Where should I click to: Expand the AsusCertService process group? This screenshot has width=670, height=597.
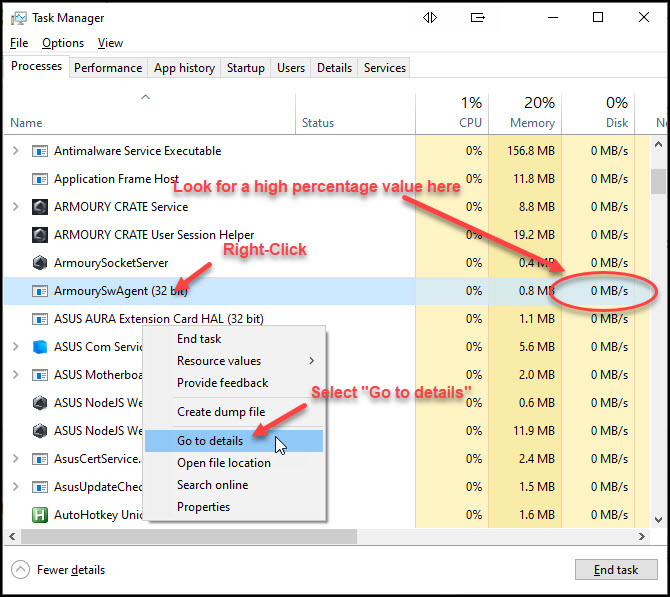[x=15, y=459]
